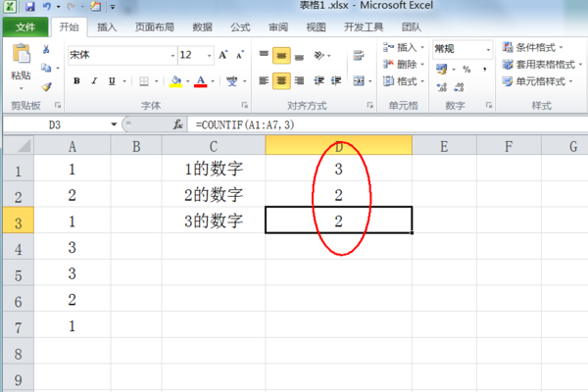Screen dimensions: 588x392
Task: Open the 数字 group dialog launcher
Action: click(x=489, y=106)
